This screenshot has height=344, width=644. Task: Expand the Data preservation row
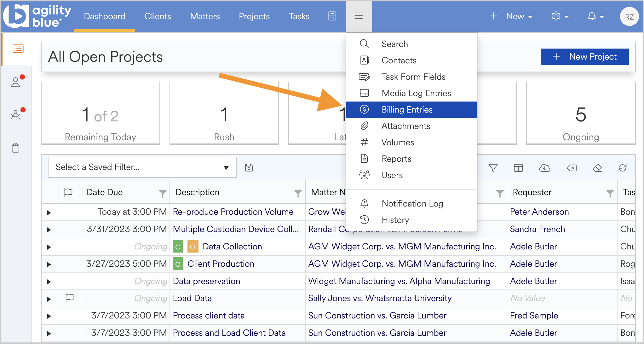(x=49, y=282)
